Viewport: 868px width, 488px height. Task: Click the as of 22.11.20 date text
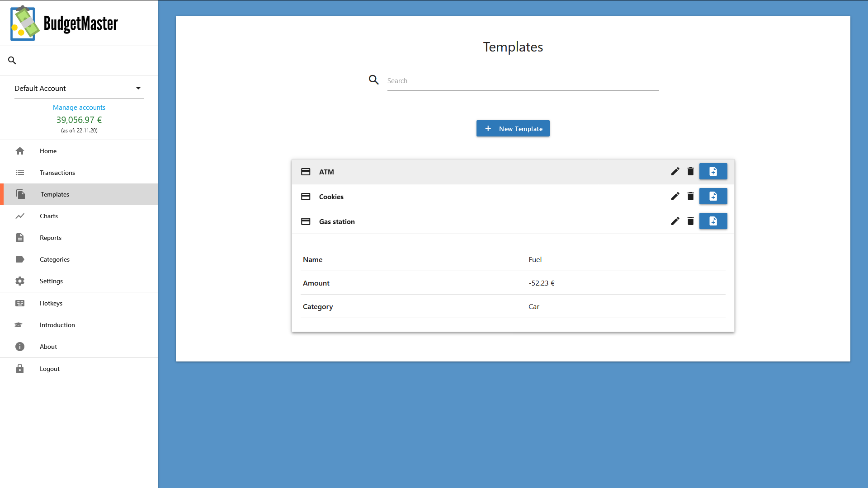pos(79,131)
